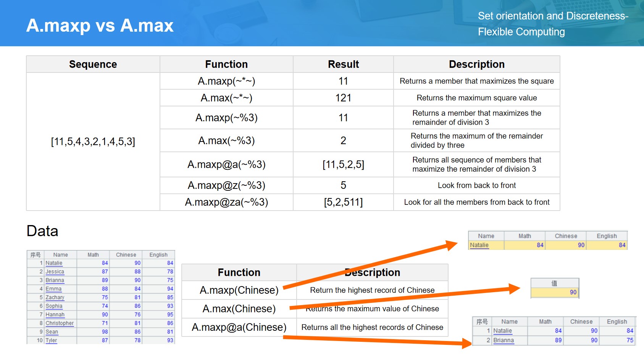
Task: Select the [11,5,4,3,2,1,4,5,3] sequence cell
Action: tap(93, 142)
